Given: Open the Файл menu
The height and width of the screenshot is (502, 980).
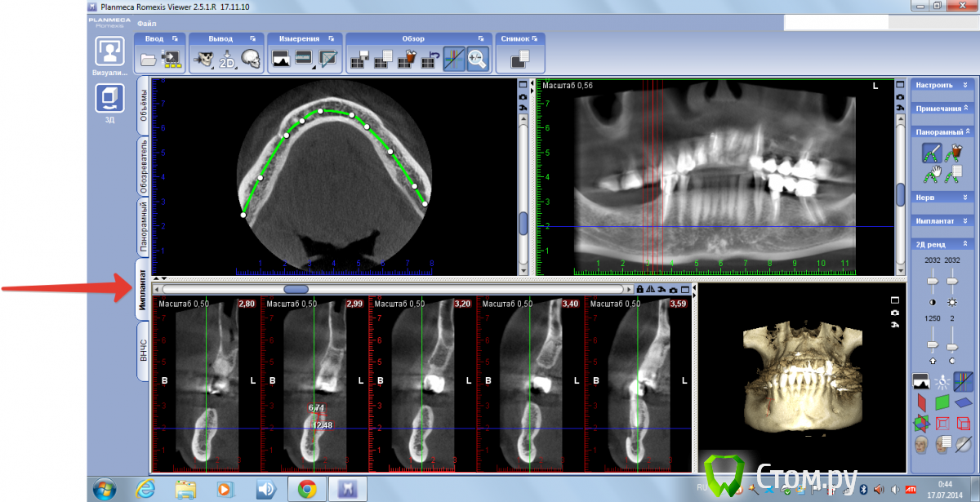Looking at the screenshot, I should point(147,24).
